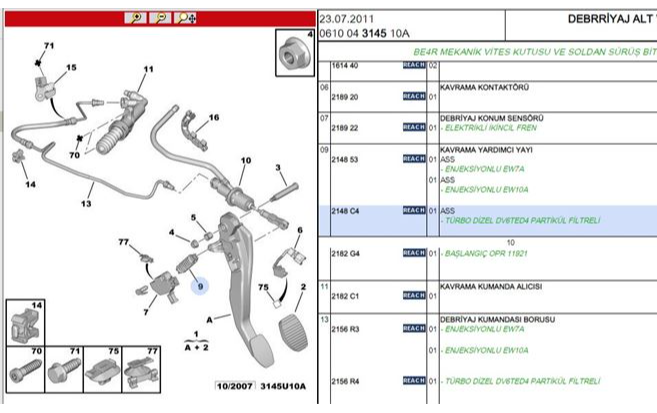This screenshot has height=413, width=657.
Task: Select callout 16 beside the pipe clip
Action: pyautogui.click(x=214, y=117)
